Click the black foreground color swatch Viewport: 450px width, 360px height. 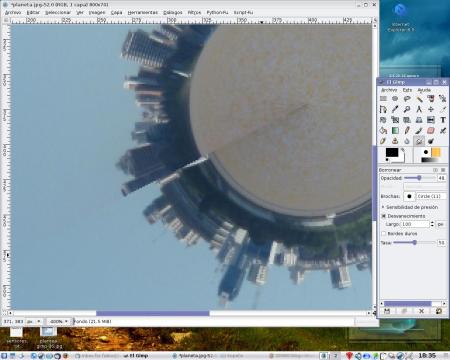pos(392,153)
